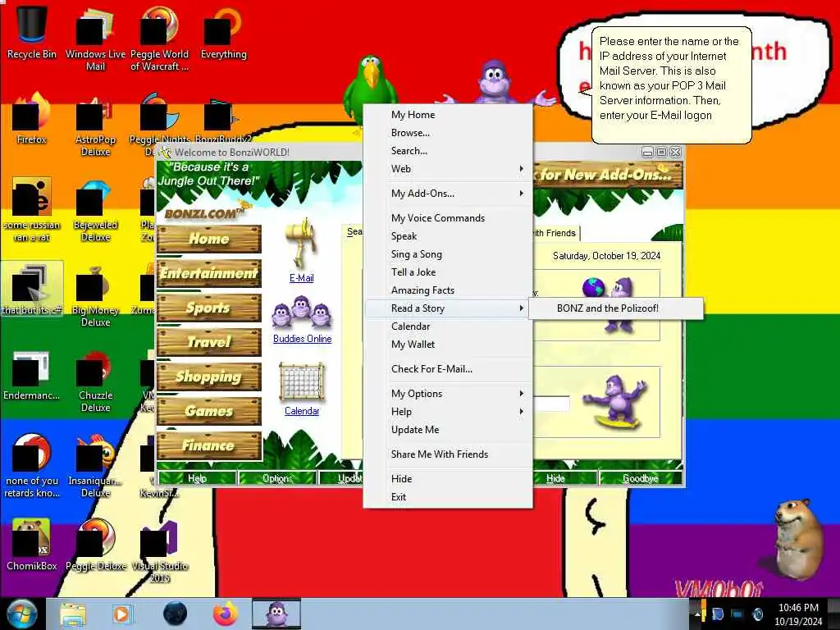Viewport: 840px width, 630px height.
Task: Open File Explorer from the taskbar
Action: (x=73, y=614)
